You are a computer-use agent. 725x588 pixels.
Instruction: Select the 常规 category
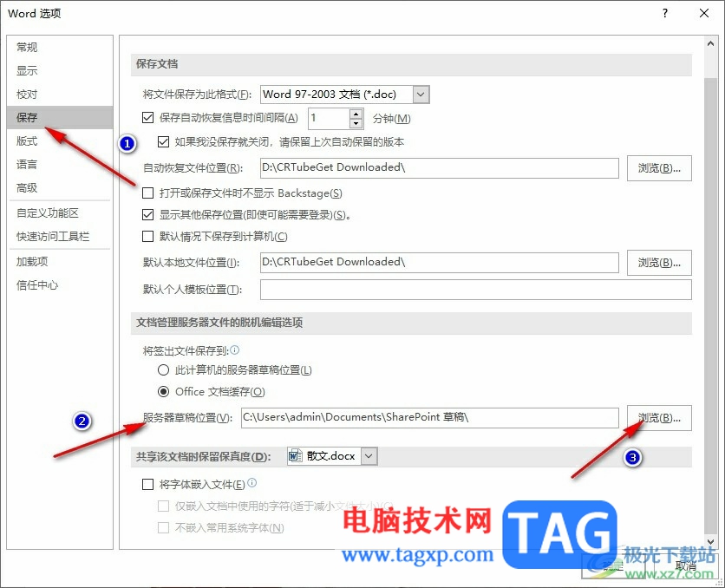click(60, 47)
